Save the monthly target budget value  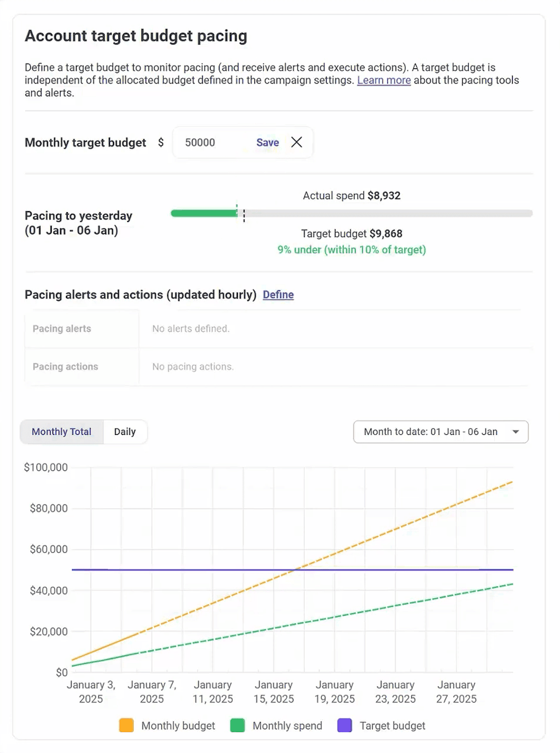pyautogui.click(x=267, y=142)
